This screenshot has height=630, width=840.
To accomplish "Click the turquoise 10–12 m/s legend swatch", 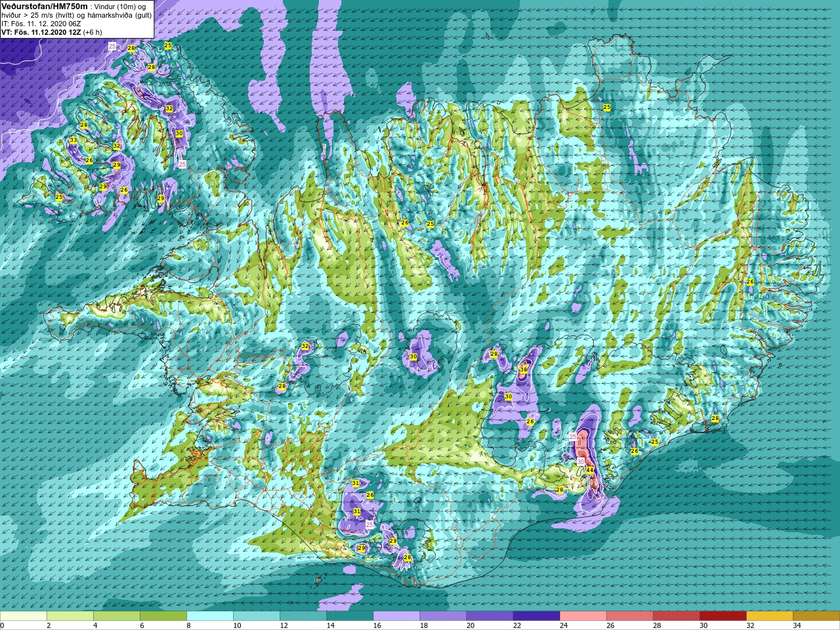I will 257,616.
